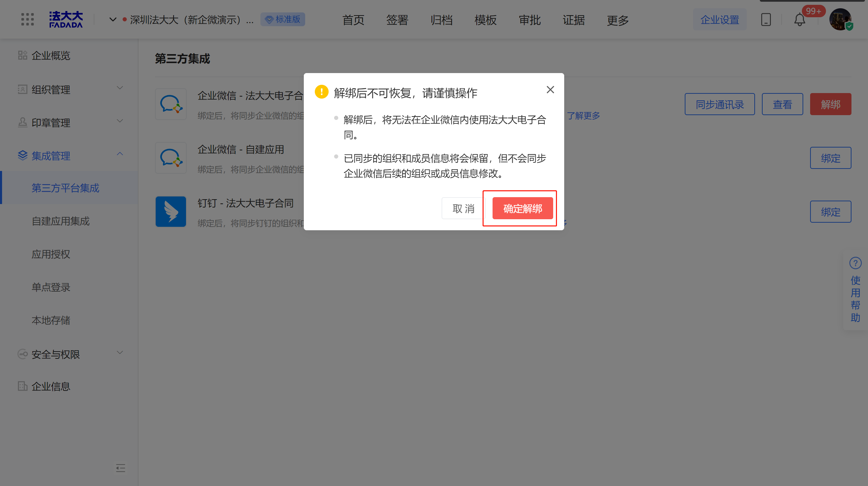Collapse the sidebar with the fold icon

pos(120,468)
